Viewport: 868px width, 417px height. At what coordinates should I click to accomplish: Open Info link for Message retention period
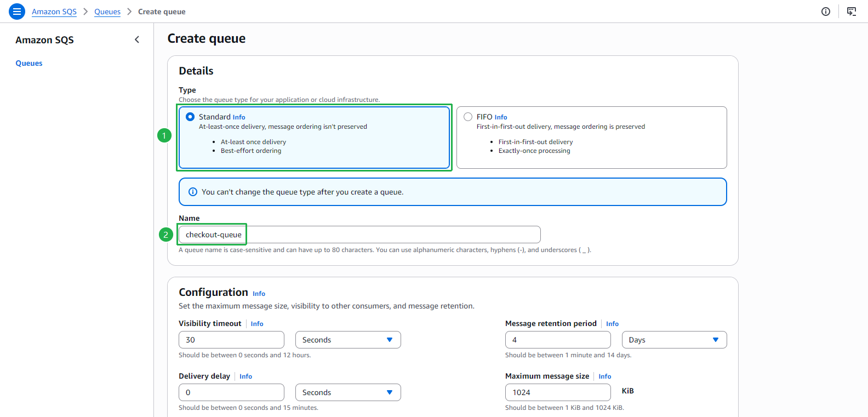[x=613, y=324]
